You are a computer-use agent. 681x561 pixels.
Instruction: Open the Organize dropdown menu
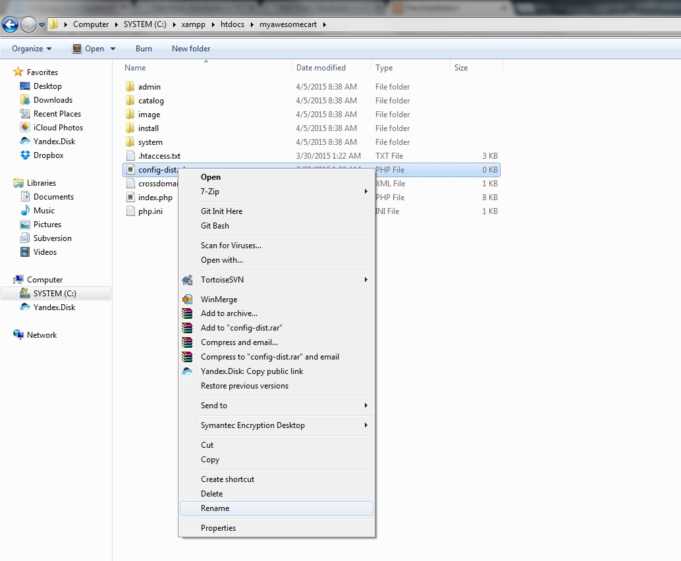coord(32,48)
